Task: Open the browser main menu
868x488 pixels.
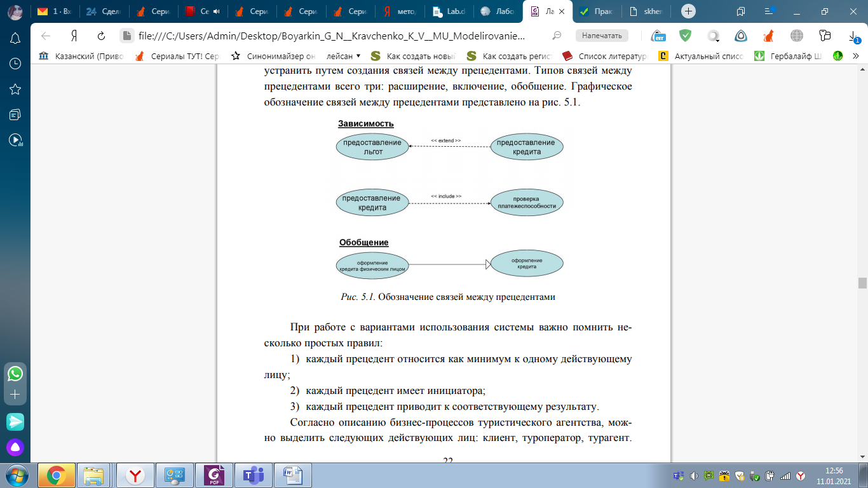Action: pos(770,11)
